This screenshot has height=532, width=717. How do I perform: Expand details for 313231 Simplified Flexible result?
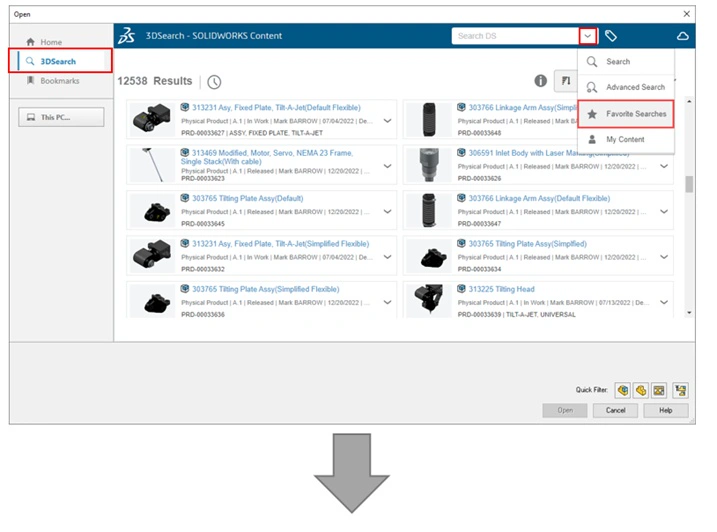coord(387,257)
